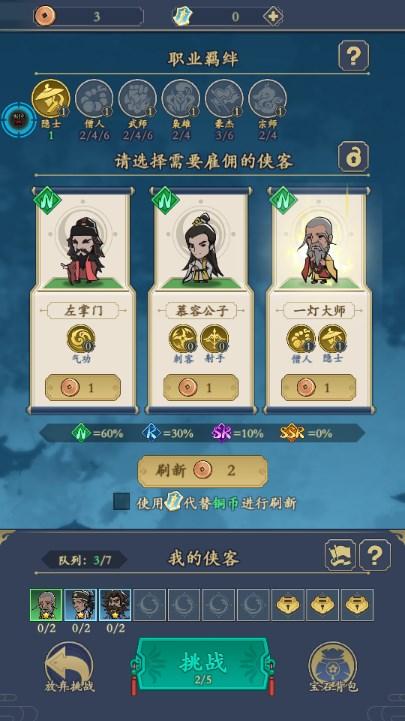The width and height of the screenshot is (405, 721).
Task: Toggle the shop lock icon
Action: pyautogui.click(x=354, y=157)
